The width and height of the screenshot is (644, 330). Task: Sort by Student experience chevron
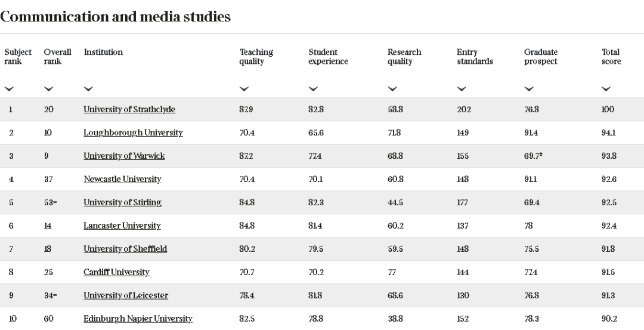pos(313,89)
